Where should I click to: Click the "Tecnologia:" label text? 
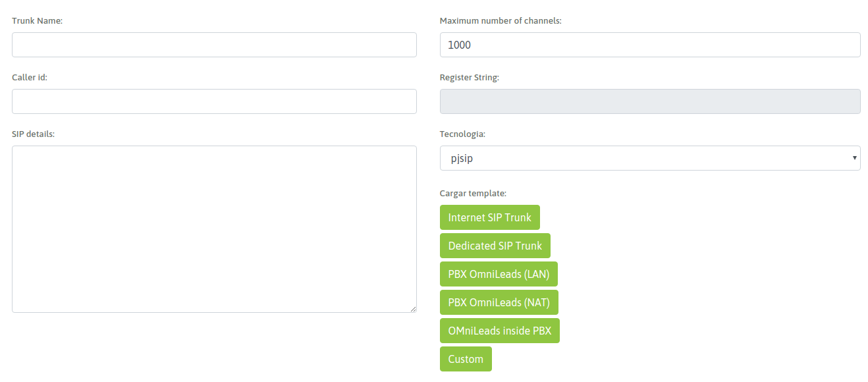click(x=462, y=134)
